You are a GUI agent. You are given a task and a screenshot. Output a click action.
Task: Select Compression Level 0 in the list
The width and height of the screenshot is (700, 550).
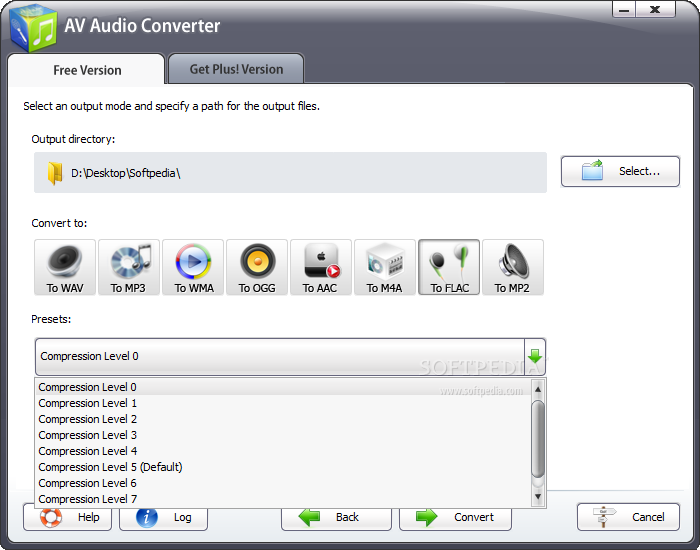pyautogui.click(x=283, y=387)
